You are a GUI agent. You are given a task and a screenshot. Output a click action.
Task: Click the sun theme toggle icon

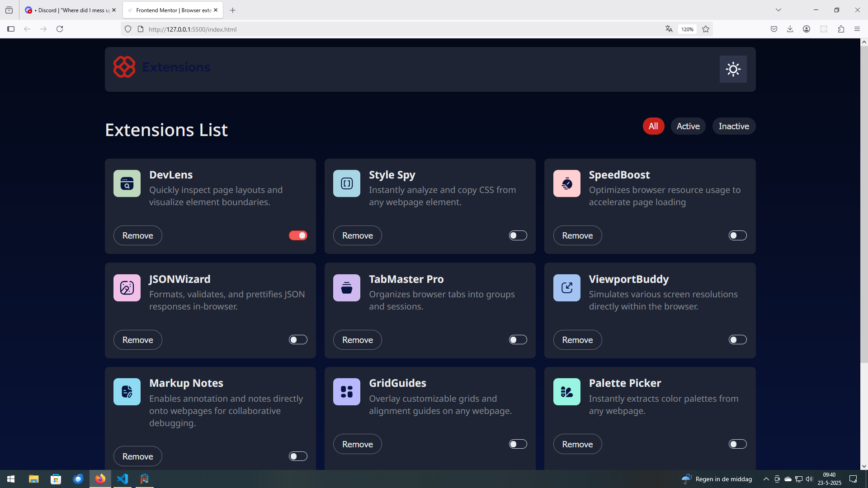click(x=733, y=69)
